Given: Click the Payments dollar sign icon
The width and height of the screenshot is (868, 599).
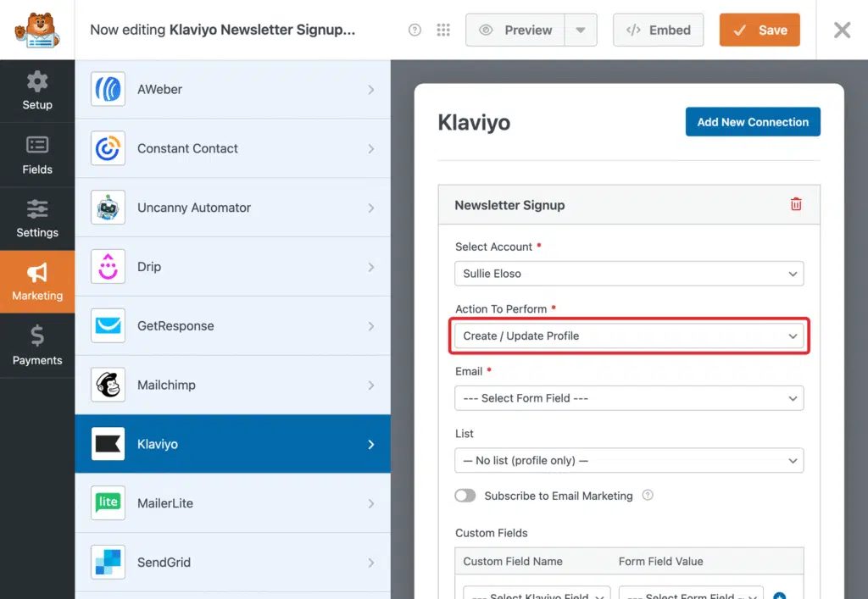Looking at the screenshot, I should tap(37, 336).
